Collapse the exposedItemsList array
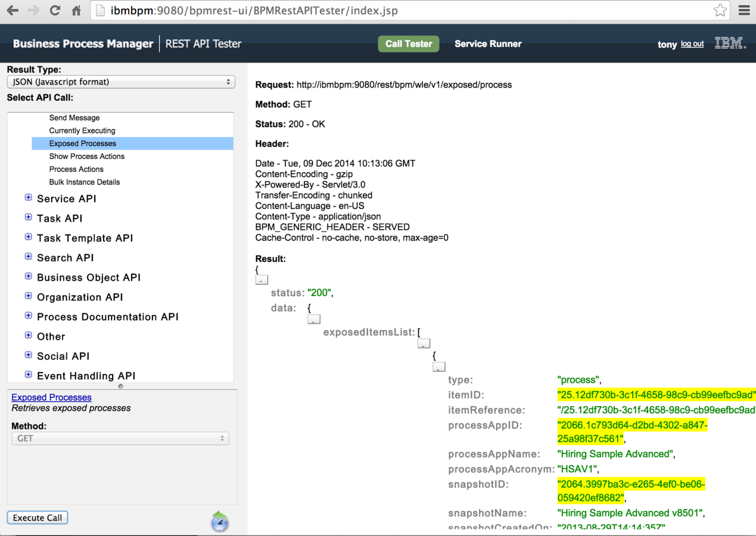 (424, 344)
